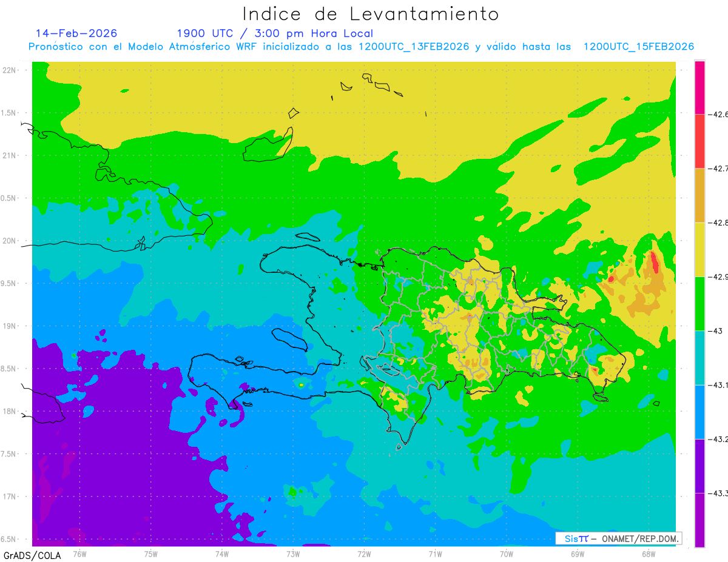The image size is (728, 562).
Task: Click the "70W" longitude label
Action: point(507,554)
